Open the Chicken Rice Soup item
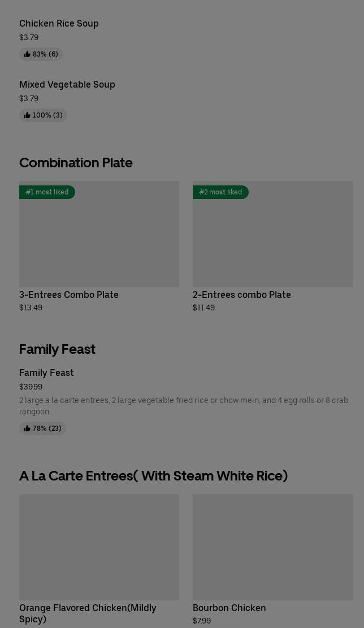Viewport: 364px width, 628px height. click(59, 23)
